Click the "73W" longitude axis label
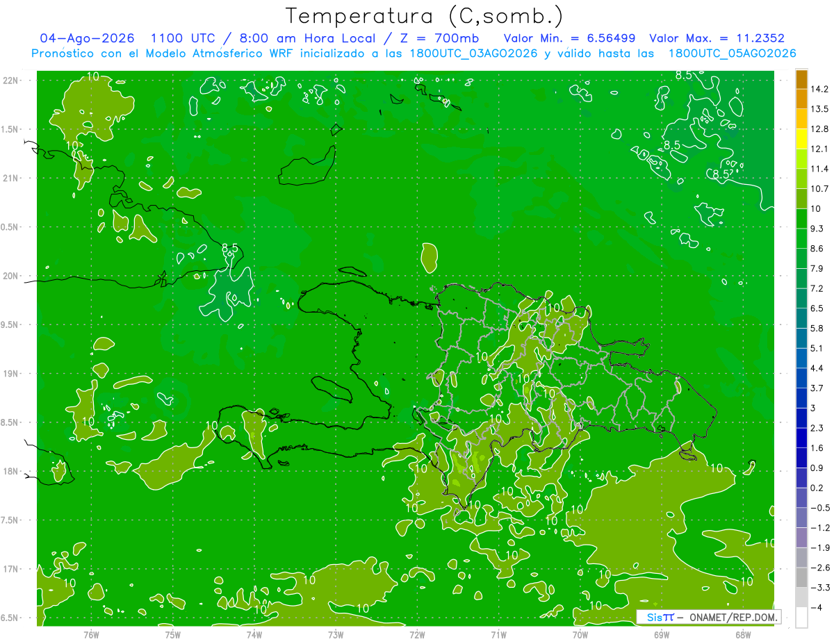Screen dimensions: 834x644 coord(336,635)
